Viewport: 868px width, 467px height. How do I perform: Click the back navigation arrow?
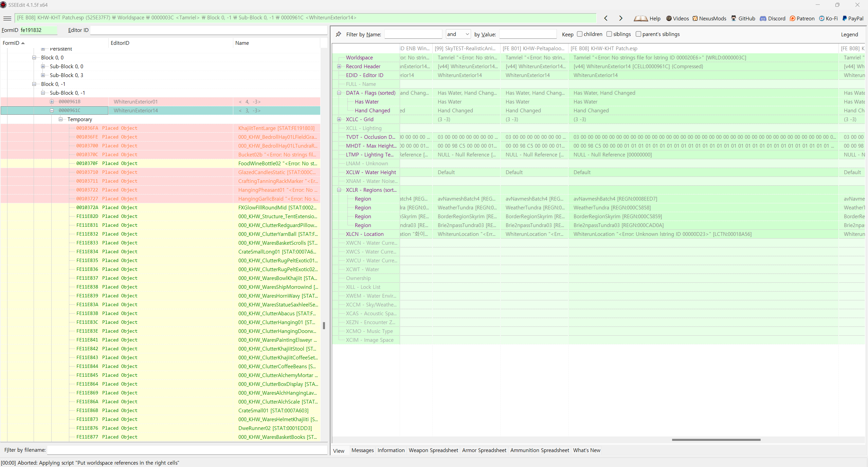pos(606,18)
